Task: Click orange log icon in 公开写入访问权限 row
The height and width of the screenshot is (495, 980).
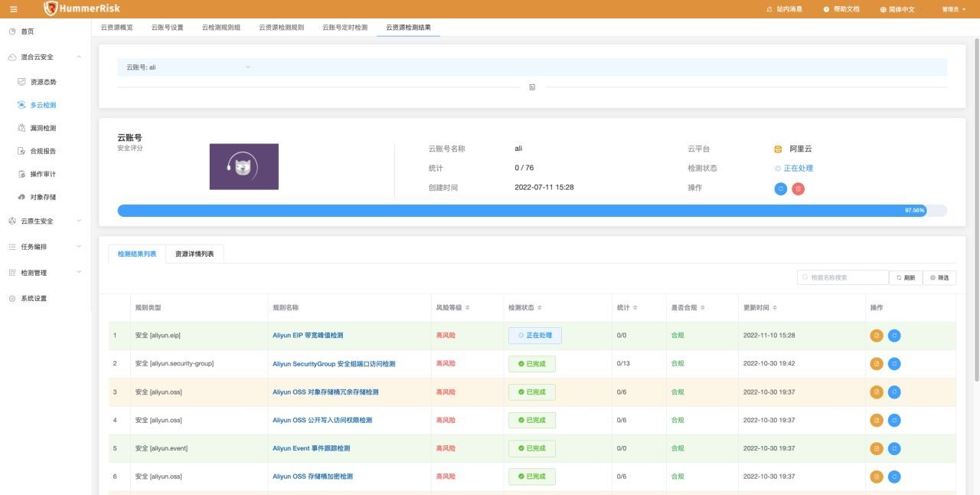Action: tap(877, 421)
